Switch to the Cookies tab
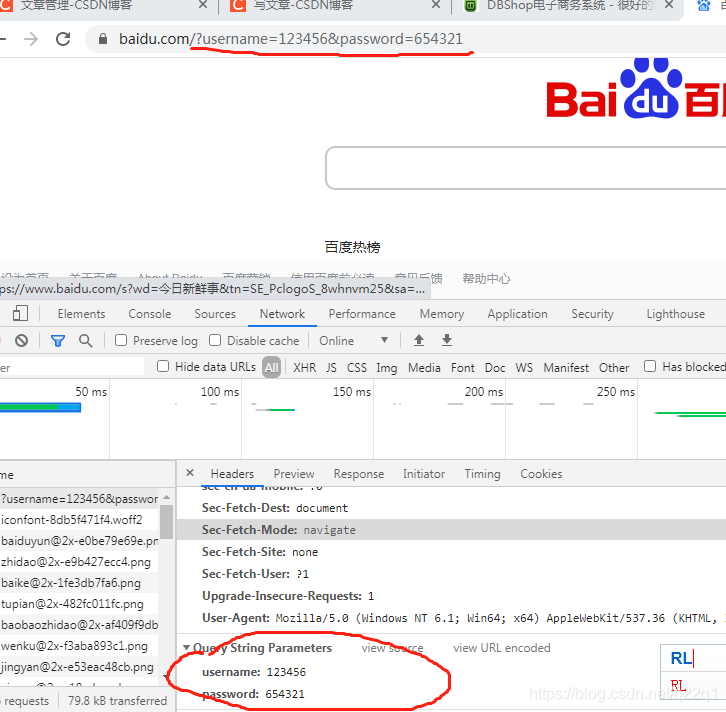The image size is (726, 712). (541, 474)
